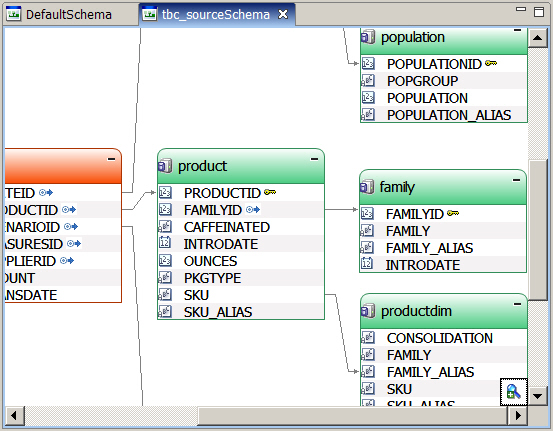Collapse the product table

pyautogui.click(x=314, y=159)
